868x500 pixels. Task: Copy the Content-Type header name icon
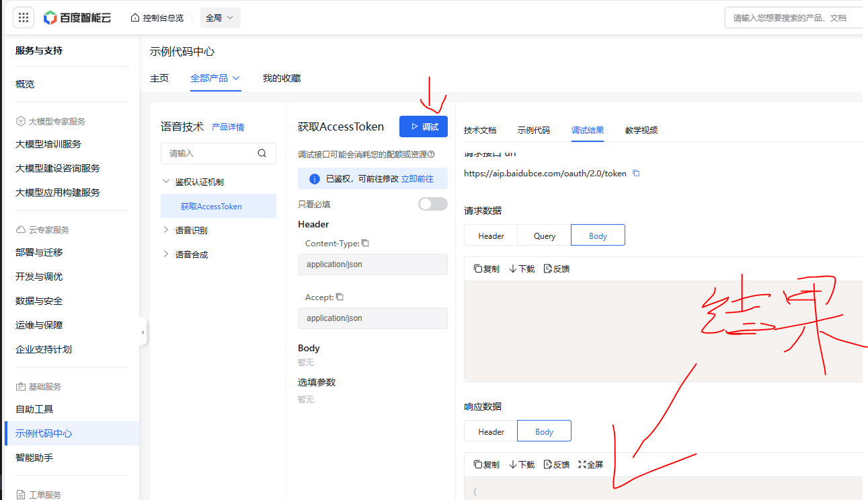(366, 244)
